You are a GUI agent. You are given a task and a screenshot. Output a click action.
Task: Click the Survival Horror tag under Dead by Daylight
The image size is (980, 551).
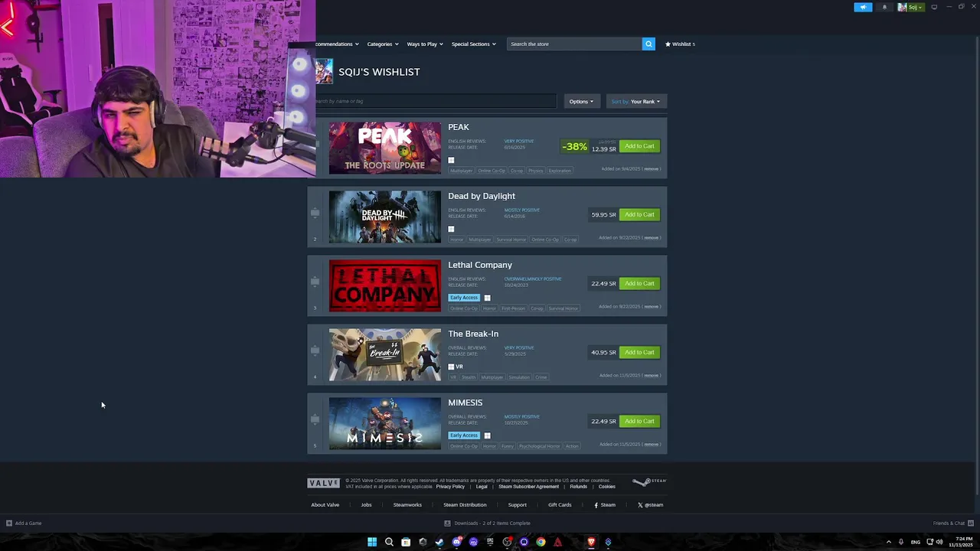pyautogui.click(x=511, y=240)
